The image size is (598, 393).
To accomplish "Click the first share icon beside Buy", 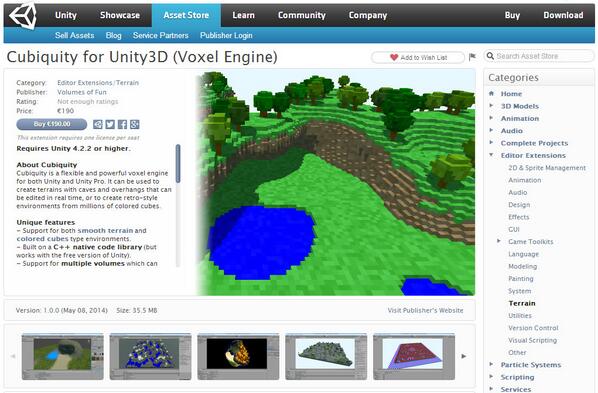I will tap(98, 124).
